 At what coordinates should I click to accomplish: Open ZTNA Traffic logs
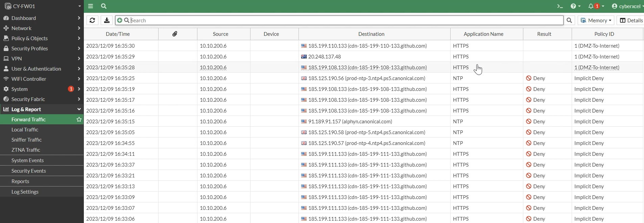click(x=42, y=150)
